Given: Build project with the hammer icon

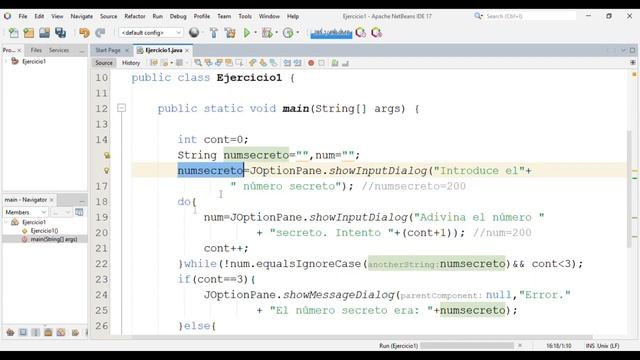Looking at the screenshot, I should tap(213, 33).
